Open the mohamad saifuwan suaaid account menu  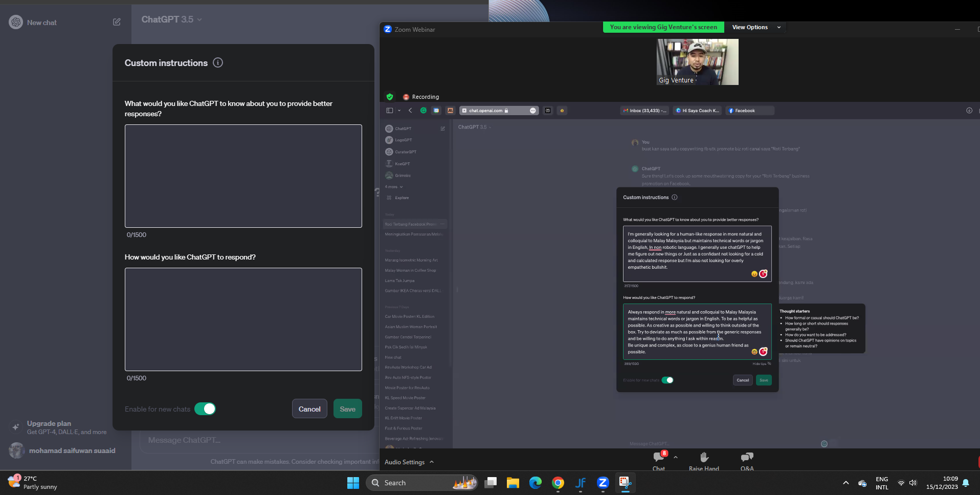62,450
